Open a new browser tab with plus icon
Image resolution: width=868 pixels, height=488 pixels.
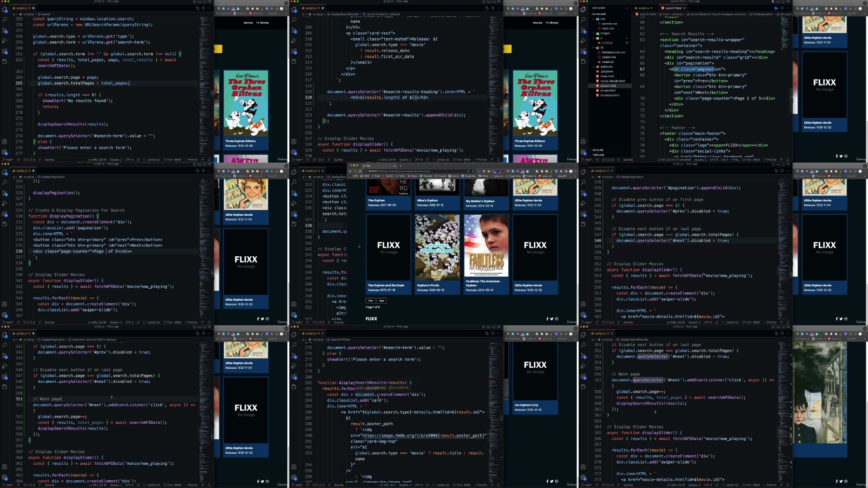coord(401,166)
